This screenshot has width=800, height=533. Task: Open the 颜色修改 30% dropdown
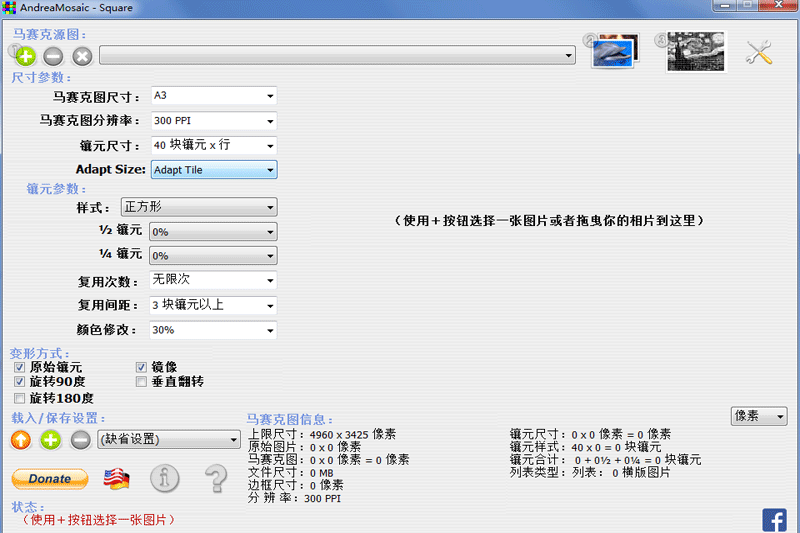point(213,330)
